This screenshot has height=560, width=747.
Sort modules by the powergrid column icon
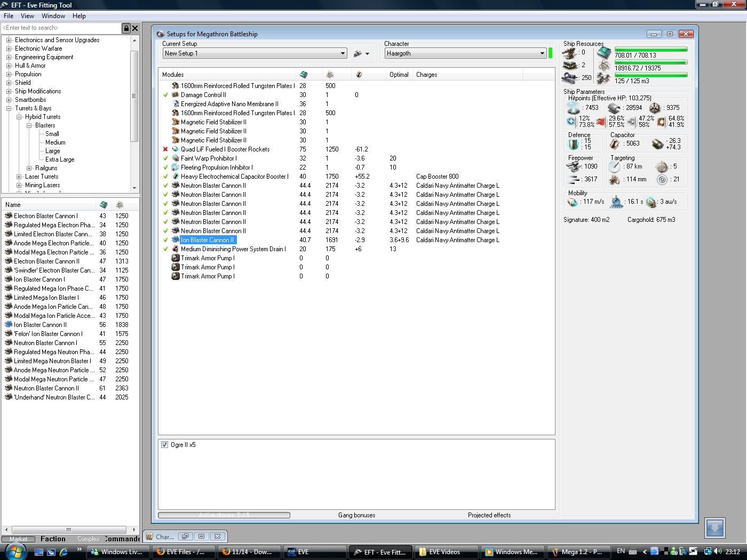point(330,75)
